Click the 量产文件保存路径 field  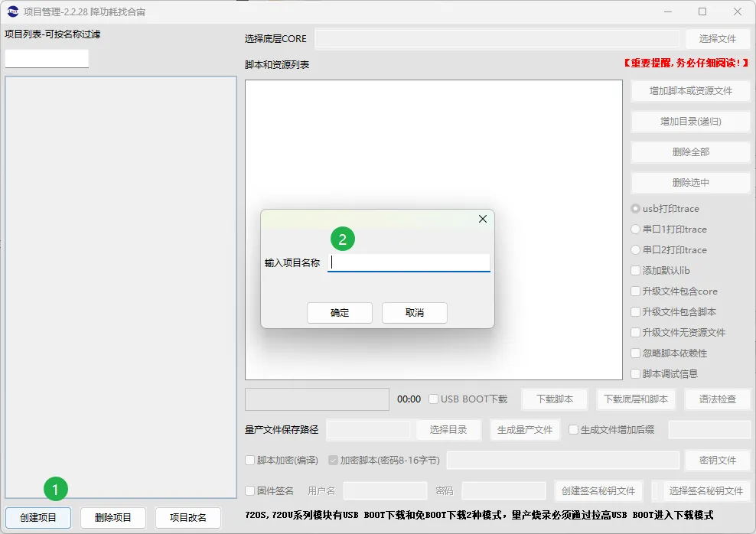(368, 429)
